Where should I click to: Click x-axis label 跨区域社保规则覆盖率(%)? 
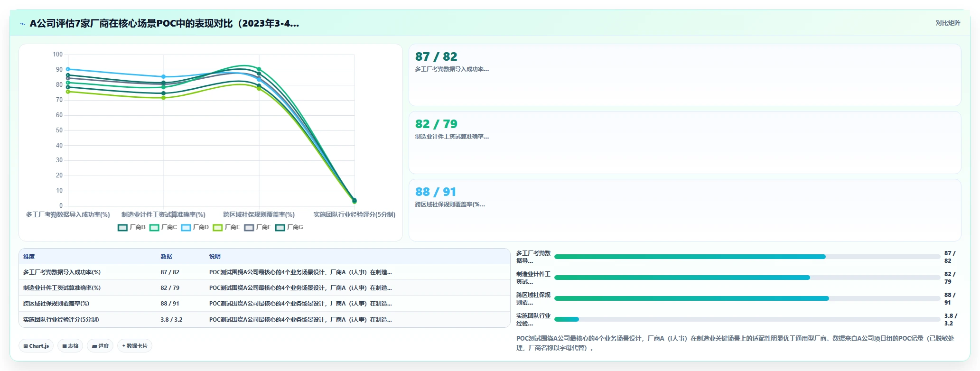coord(259,215)
